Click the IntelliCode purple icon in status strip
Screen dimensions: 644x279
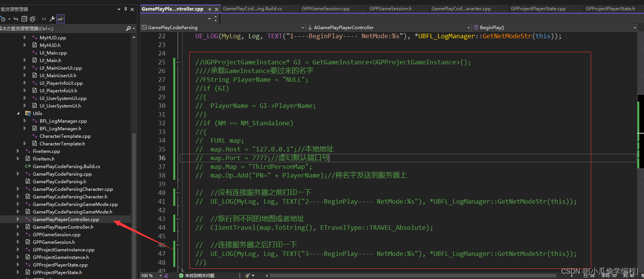click(167, 276)
